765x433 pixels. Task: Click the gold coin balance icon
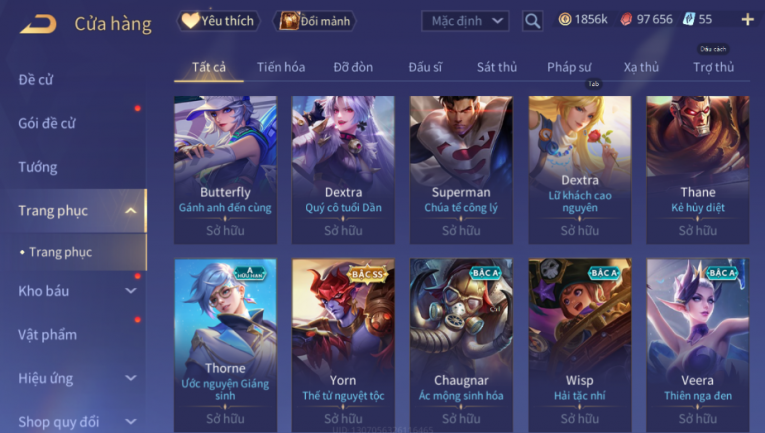point(565,20)
